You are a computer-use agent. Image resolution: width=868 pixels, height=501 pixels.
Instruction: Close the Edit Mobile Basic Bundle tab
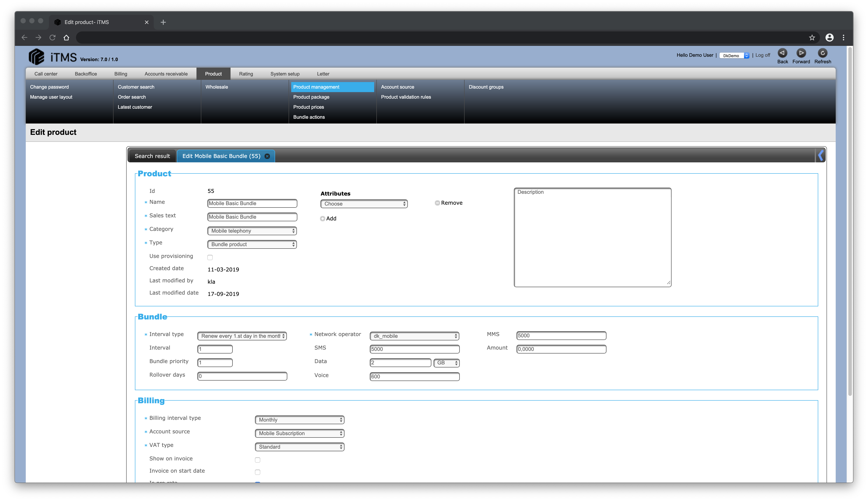click(x=267, y=156)
